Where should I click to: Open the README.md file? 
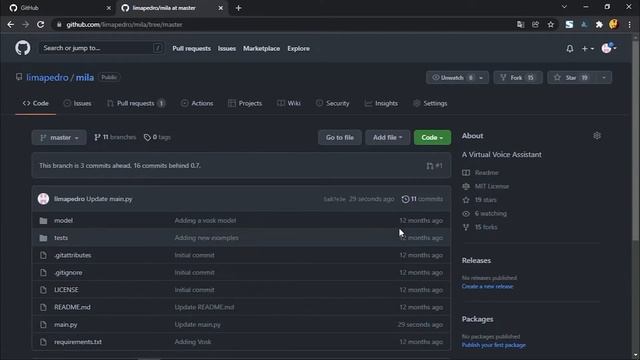point(72,307)
